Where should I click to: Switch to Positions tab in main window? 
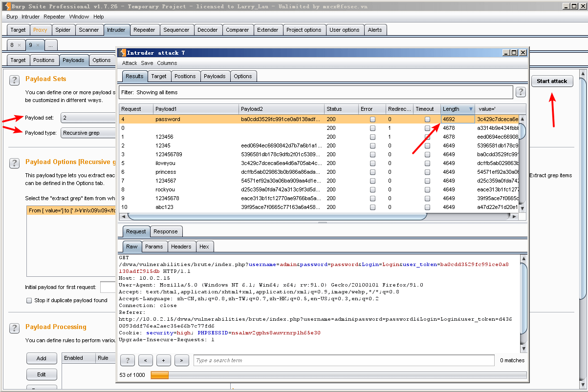point(44,60)
